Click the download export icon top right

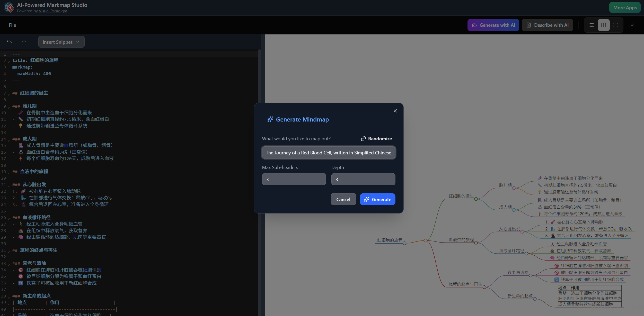632,25
